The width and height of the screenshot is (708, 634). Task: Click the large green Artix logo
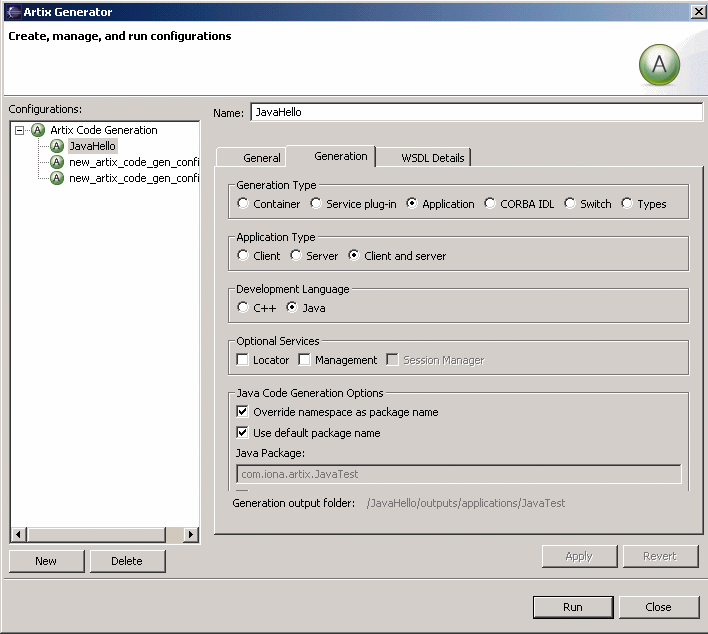(x=659, y=65)
